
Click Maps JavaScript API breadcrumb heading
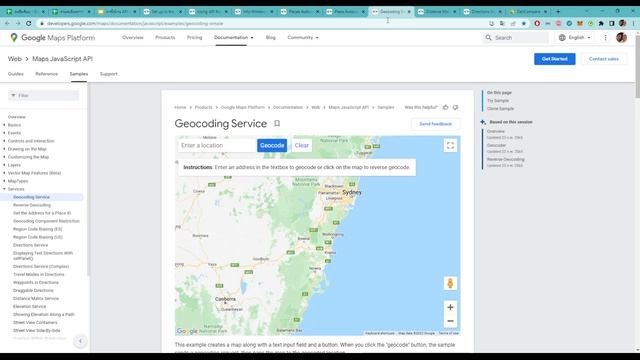click(x=62, y=59)
